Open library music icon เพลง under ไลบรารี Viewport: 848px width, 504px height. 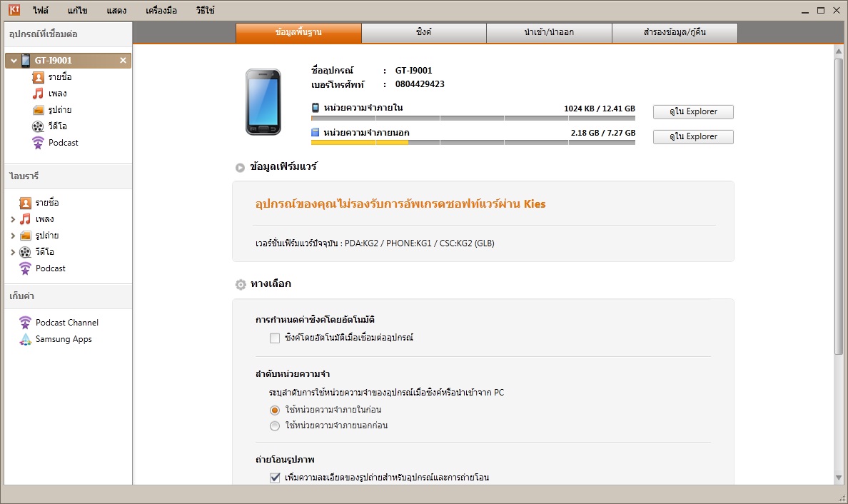click(x=26, y=219)
